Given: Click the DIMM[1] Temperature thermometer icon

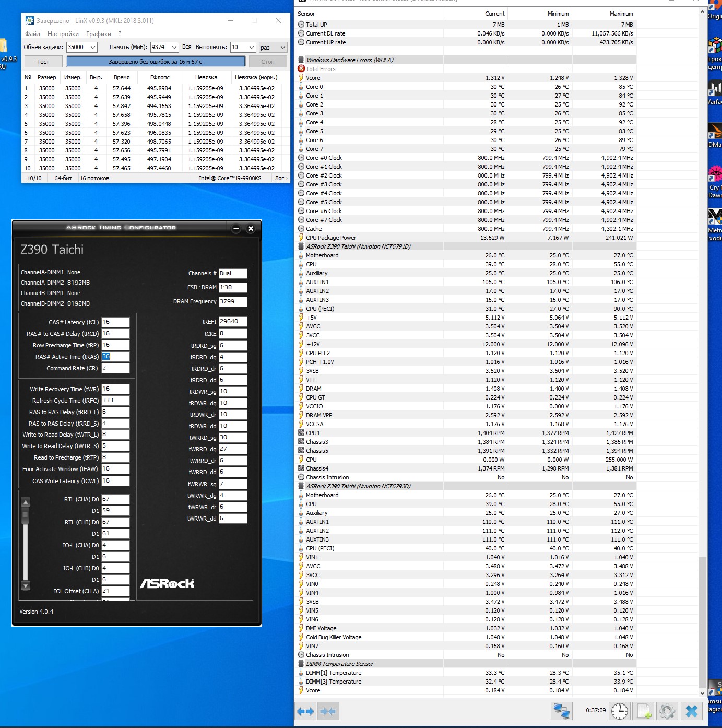Looking at the screenshot, I should (301, 673).
